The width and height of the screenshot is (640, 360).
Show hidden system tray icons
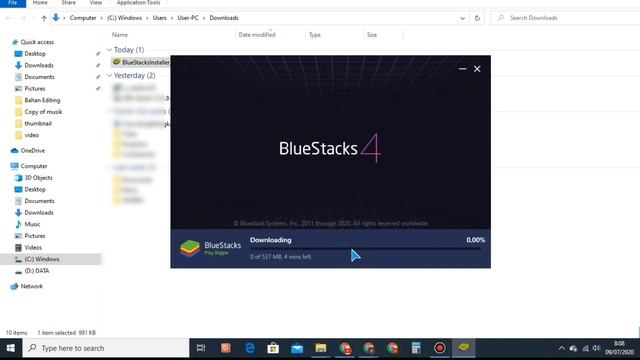tap(561, 348)
